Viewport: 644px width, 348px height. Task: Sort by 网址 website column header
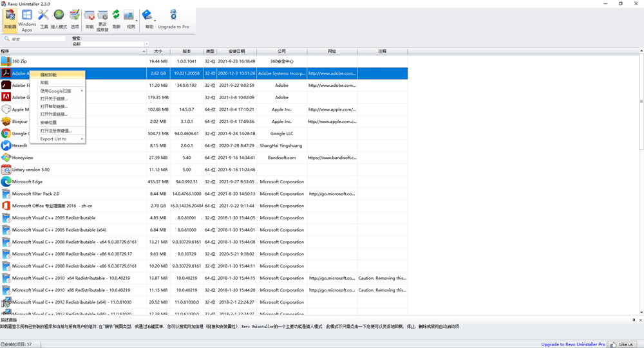click(x=332, y=51)
